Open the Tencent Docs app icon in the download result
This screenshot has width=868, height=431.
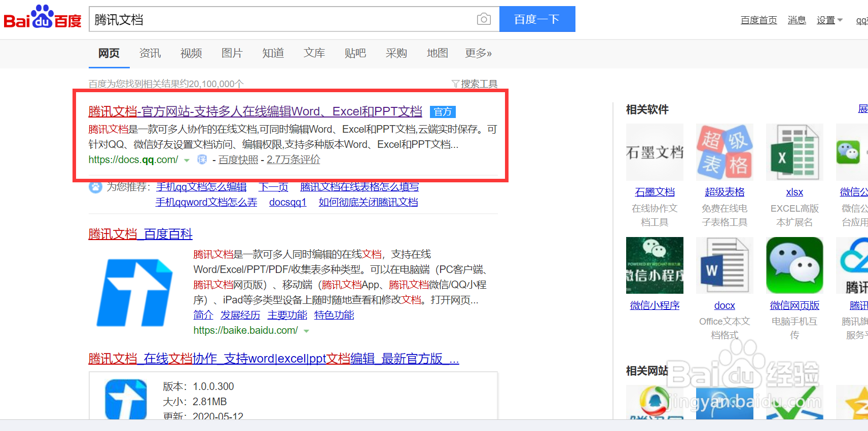click(126, 399)
